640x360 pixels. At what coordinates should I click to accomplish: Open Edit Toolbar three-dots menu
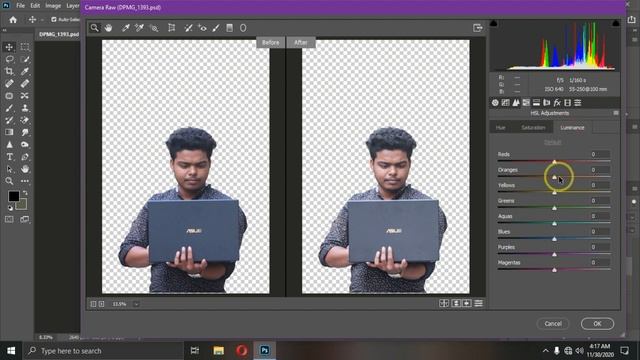(x=25, y=181)
